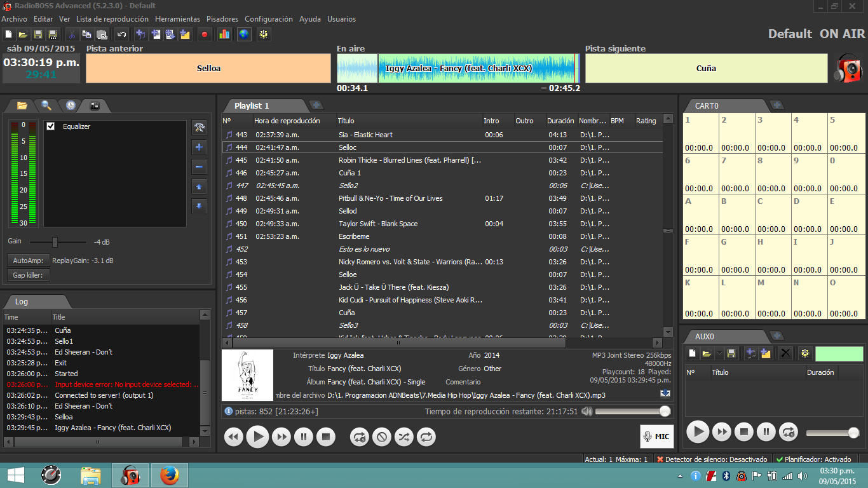Toggle the MIC button on
Image resolution: width=868 pixels, height=488 pixels.
click(656, 437)
